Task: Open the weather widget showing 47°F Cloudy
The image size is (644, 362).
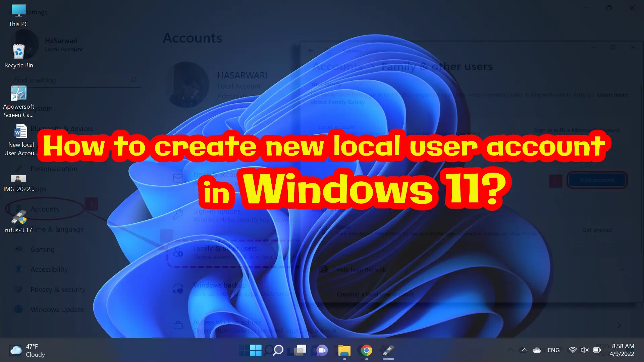Action: tap(28, 350)
